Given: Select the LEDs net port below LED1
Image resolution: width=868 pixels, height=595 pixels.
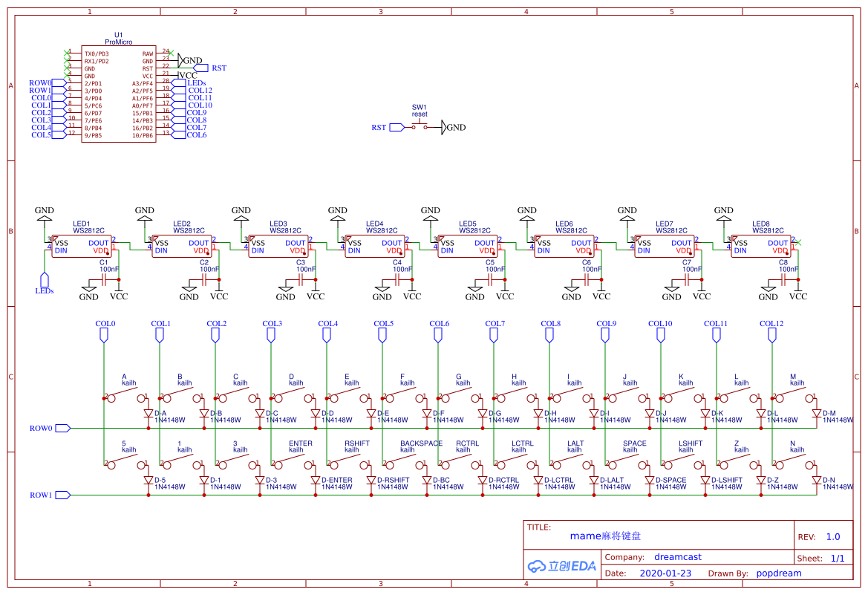Looking at the screenshot, I should pyautogui.click(x=45, y=280).
